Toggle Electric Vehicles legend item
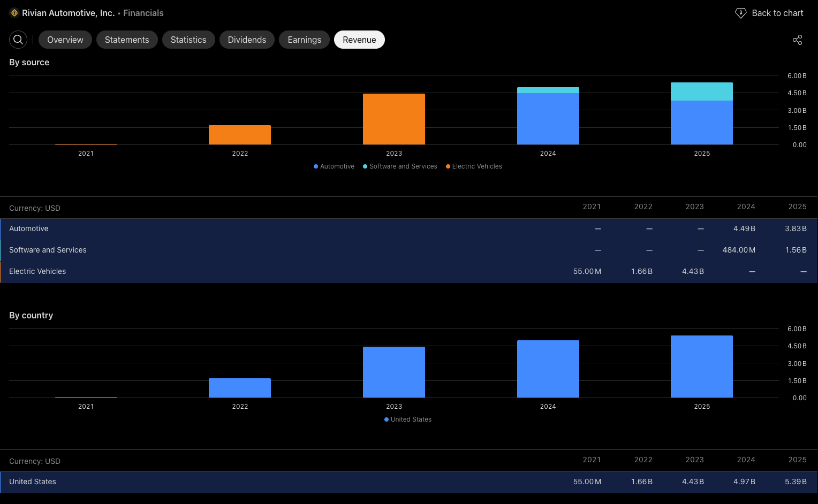 click(x=474, y=166)
